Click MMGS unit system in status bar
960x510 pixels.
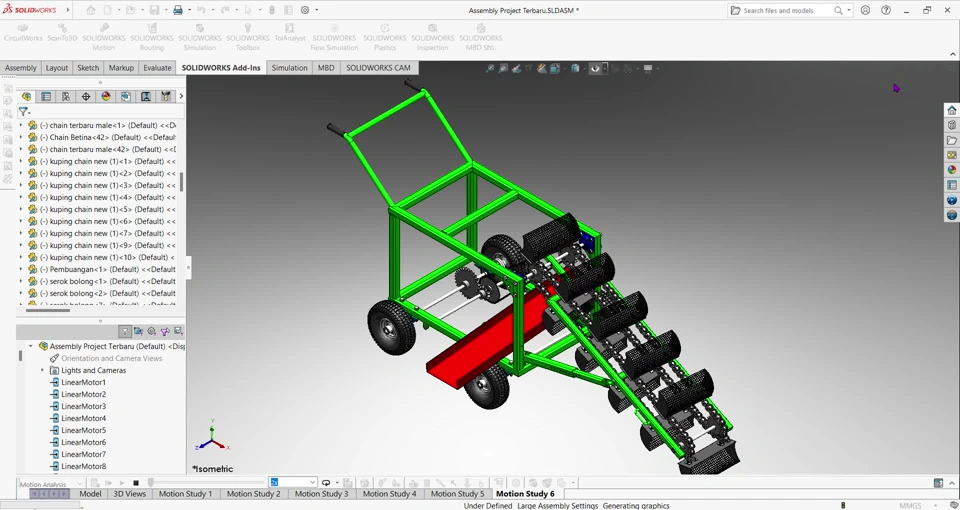(x=910, y=506)
